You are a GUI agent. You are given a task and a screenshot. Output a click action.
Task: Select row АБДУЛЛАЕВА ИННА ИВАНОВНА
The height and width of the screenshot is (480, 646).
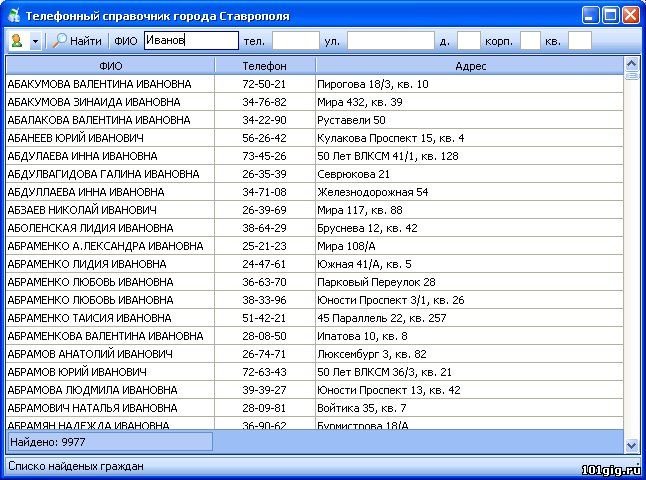pos(315,192)
